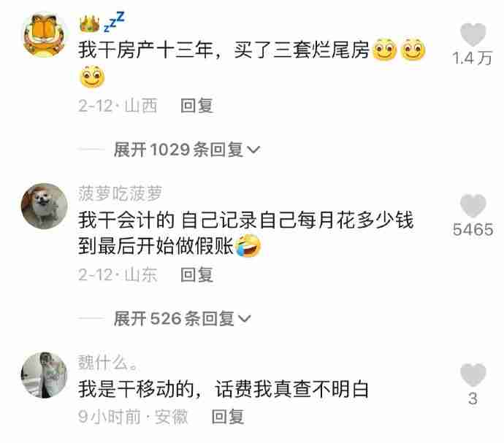
Task: Reply to the 山西 comment
Action: [x=196, y=106]
